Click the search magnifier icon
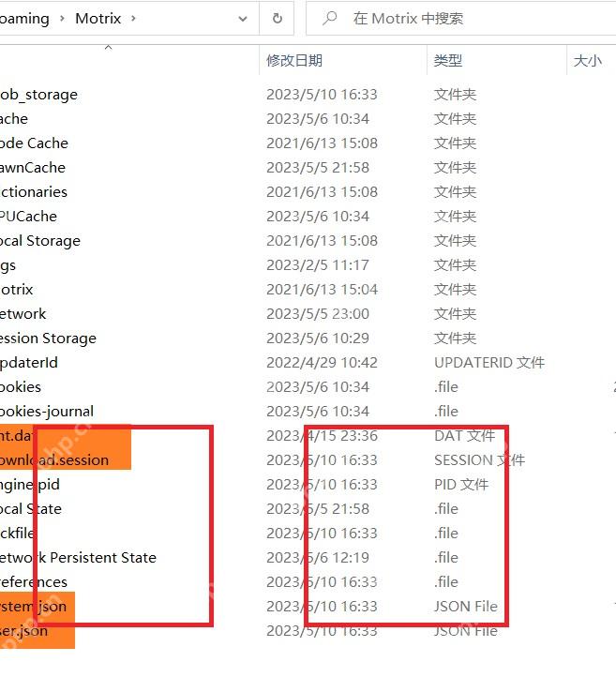This screenshot has height=692, width=616. tap(329, 19)
